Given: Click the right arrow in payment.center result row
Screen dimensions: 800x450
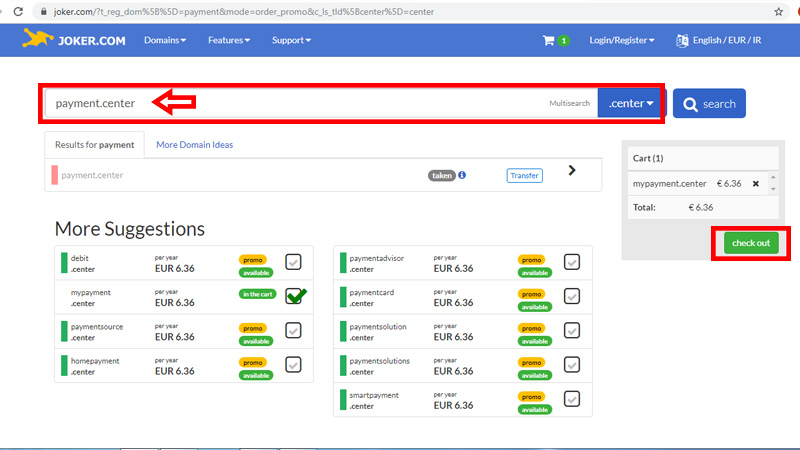Looking at the screenshot, I should click(572, 170).
